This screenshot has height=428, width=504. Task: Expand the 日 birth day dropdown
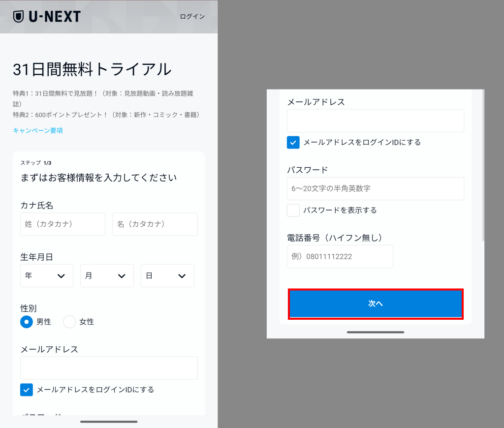point(167,276)
